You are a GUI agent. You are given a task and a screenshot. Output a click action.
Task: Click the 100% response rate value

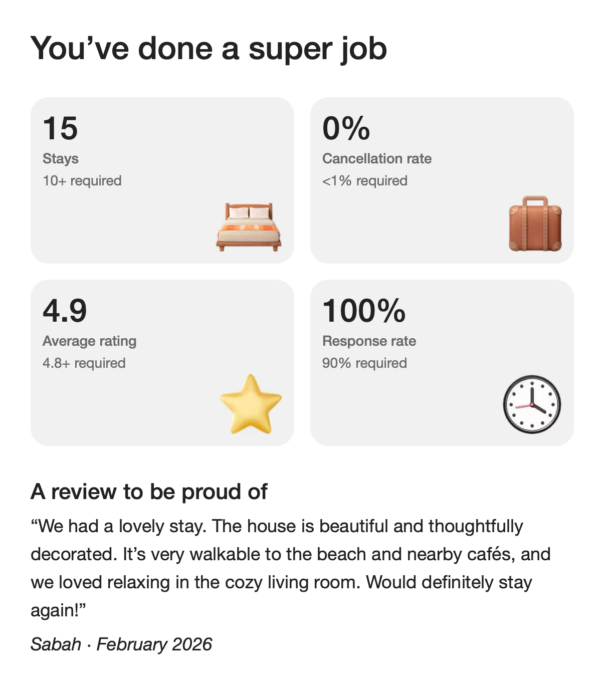click(364, 311)
